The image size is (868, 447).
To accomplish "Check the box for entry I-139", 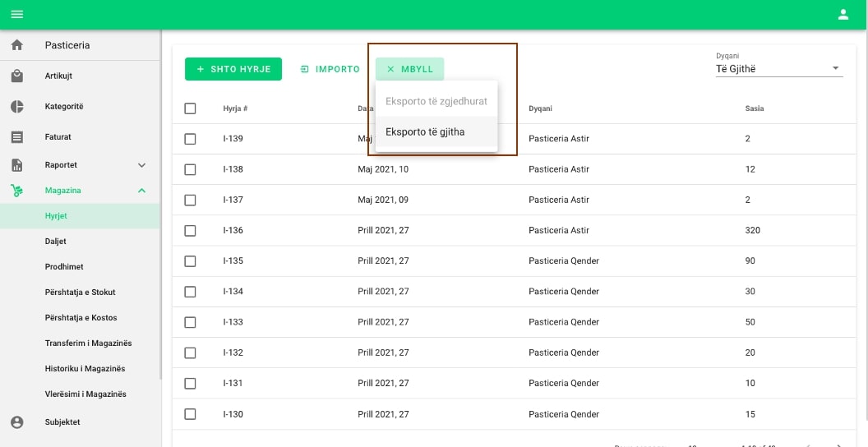I will 190,139.
